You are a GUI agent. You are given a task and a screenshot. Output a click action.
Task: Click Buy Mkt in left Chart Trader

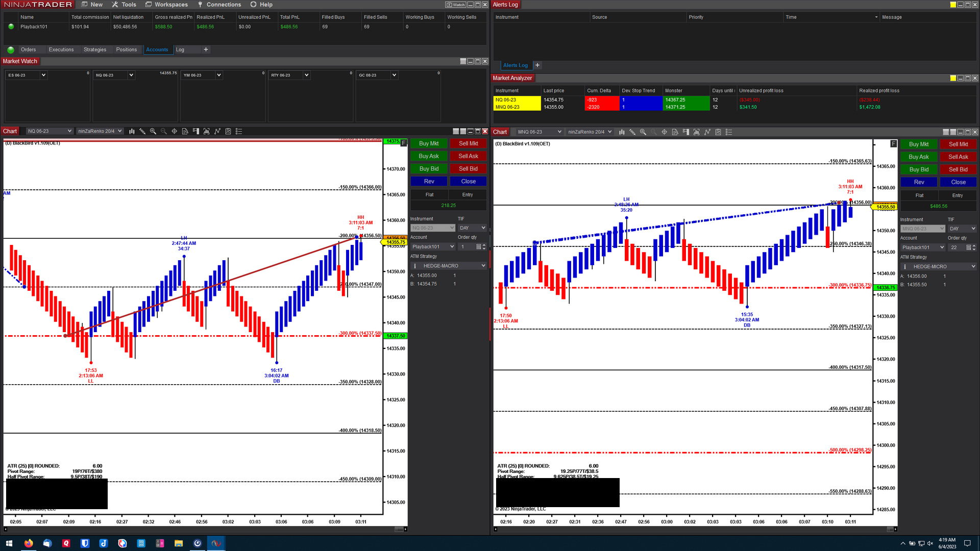pyautogui.click(x=429, y=144)
